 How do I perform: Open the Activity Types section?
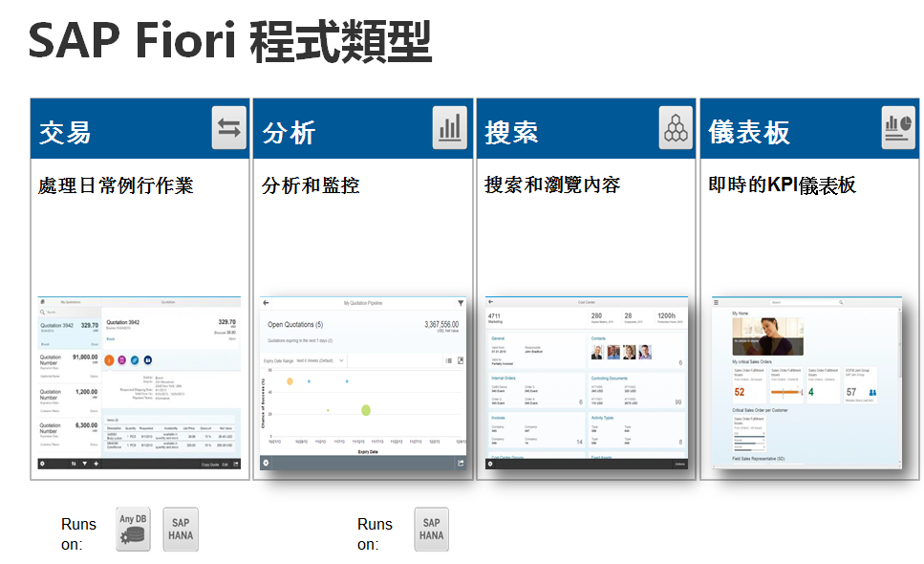[x=635, y=430]
